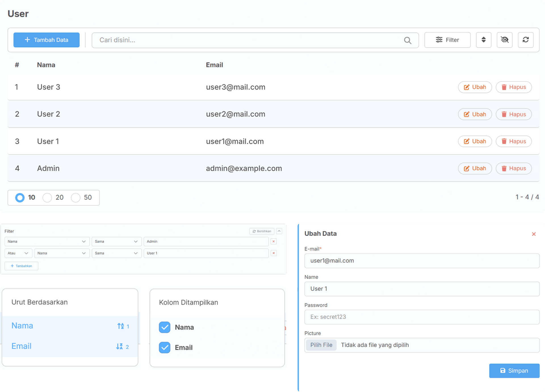Click the Password input field
Screen dimensions: 545x392
click(422, 317)
